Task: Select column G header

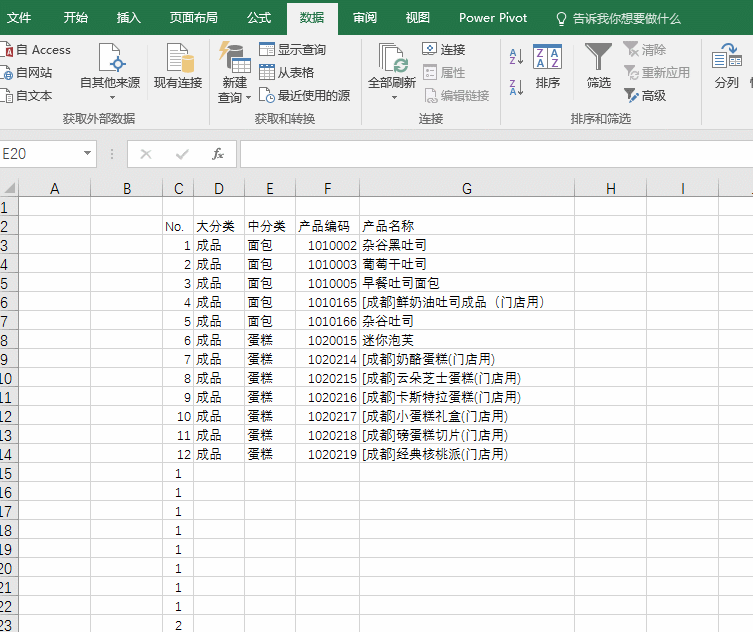Action: coord(466,189)
